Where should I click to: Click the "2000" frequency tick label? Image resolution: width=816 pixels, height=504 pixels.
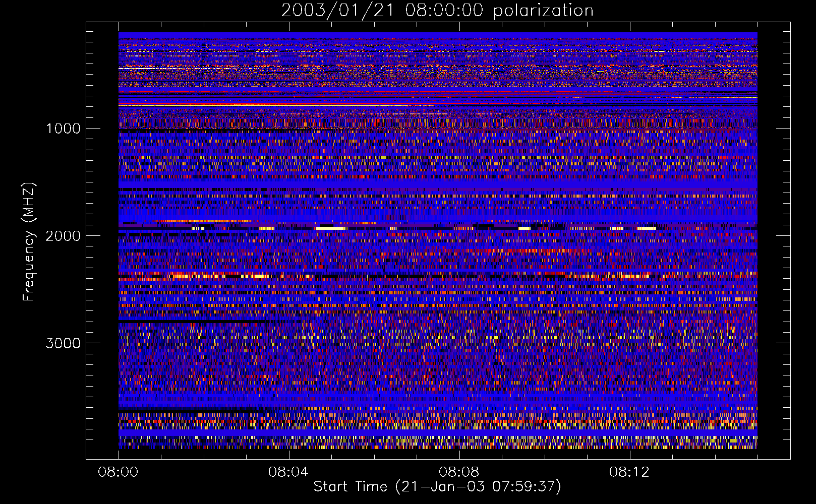[x=63, y=236]
